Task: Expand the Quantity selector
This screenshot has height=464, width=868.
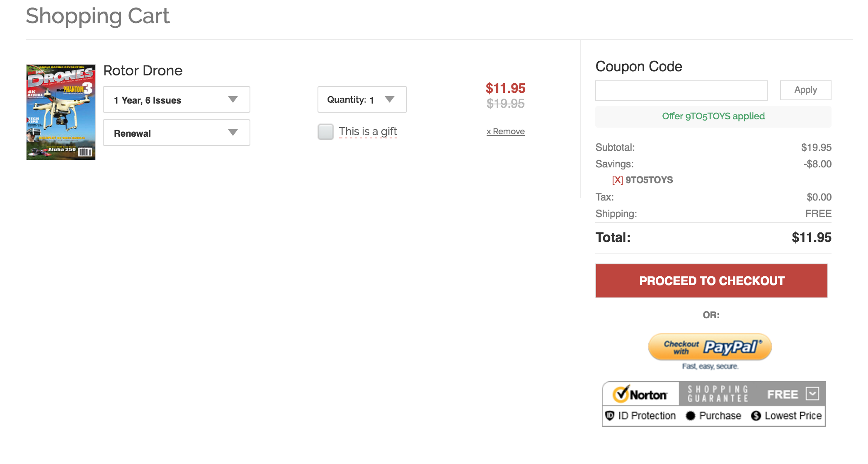Action: (x=362, y=100)
